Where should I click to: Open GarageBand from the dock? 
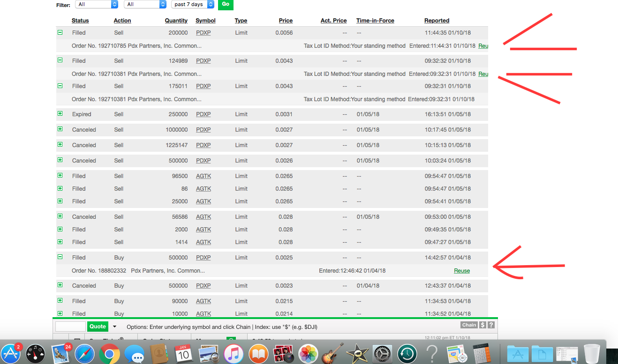[333, 354]
